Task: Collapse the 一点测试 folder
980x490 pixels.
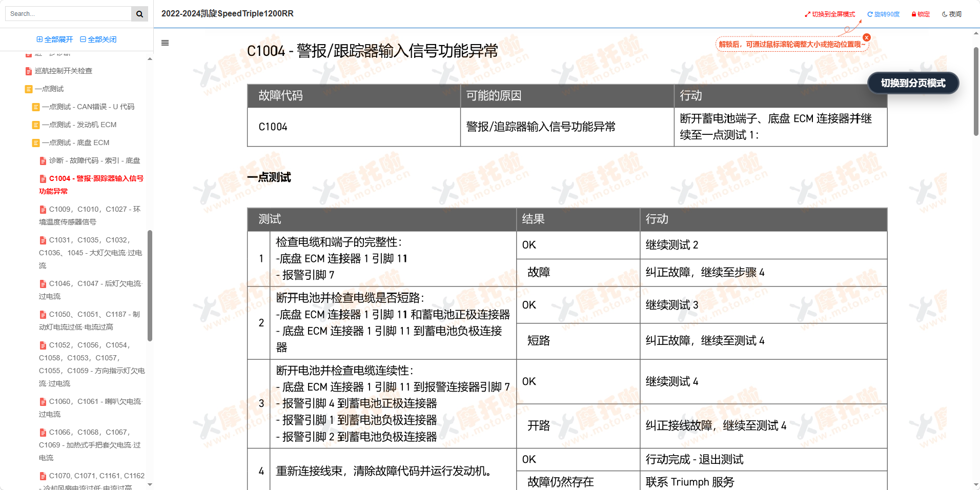Action: point(49,89)
